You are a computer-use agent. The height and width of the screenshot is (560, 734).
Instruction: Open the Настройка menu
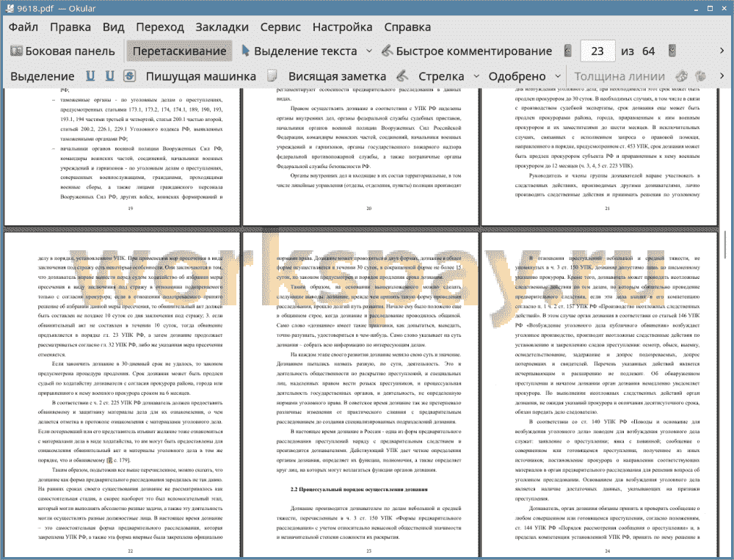point(342,27)
